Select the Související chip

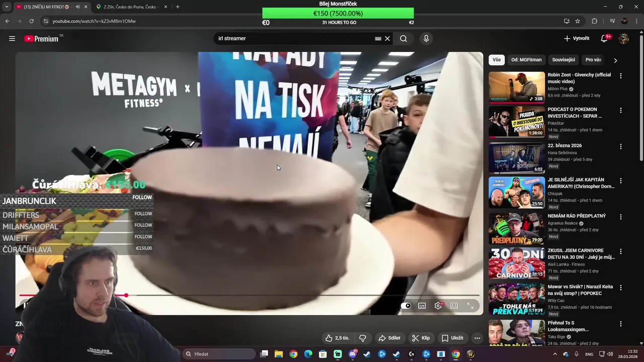pos(563,60)
